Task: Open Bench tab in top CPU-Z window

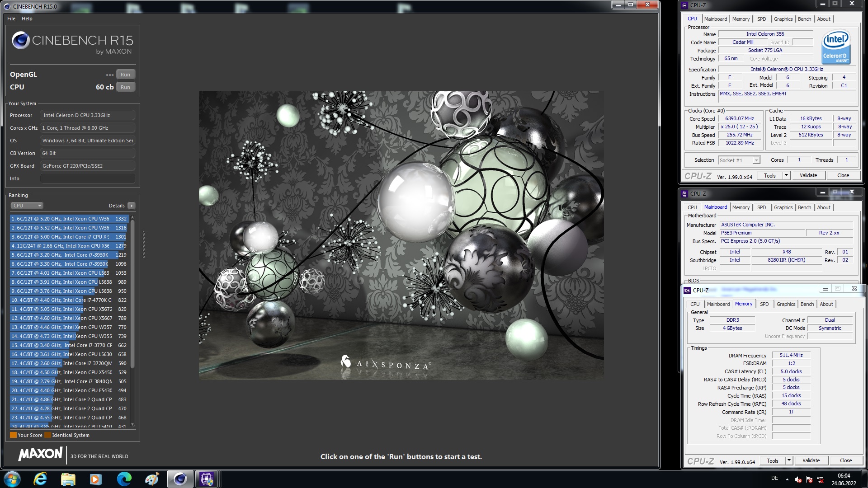Action: pyautogui.click(x=804, y=19)
